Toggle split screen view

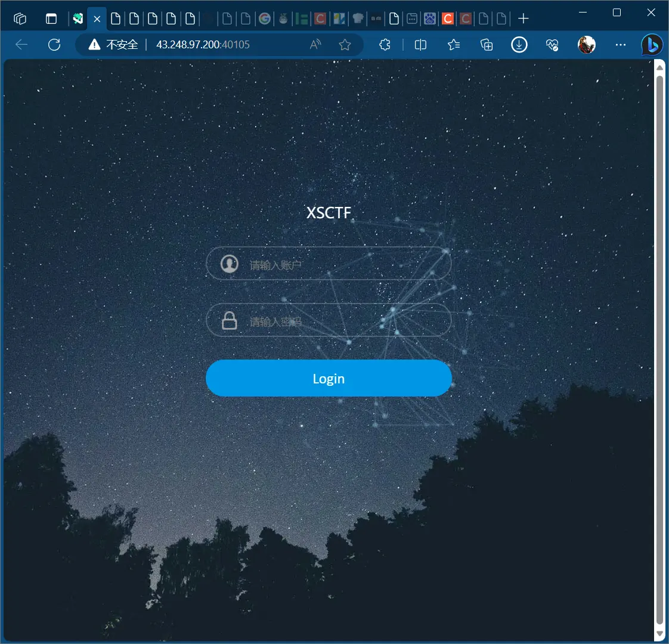[x=420, y=45]
